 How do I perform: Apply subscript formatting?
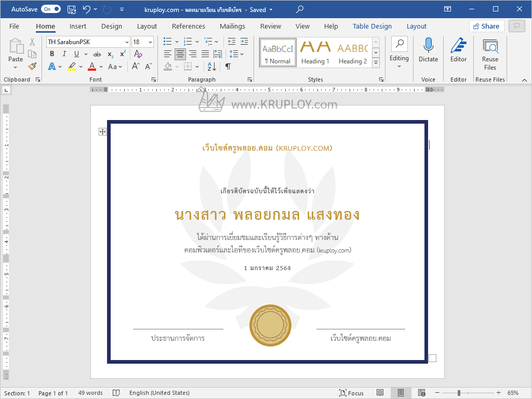(110, 54)
